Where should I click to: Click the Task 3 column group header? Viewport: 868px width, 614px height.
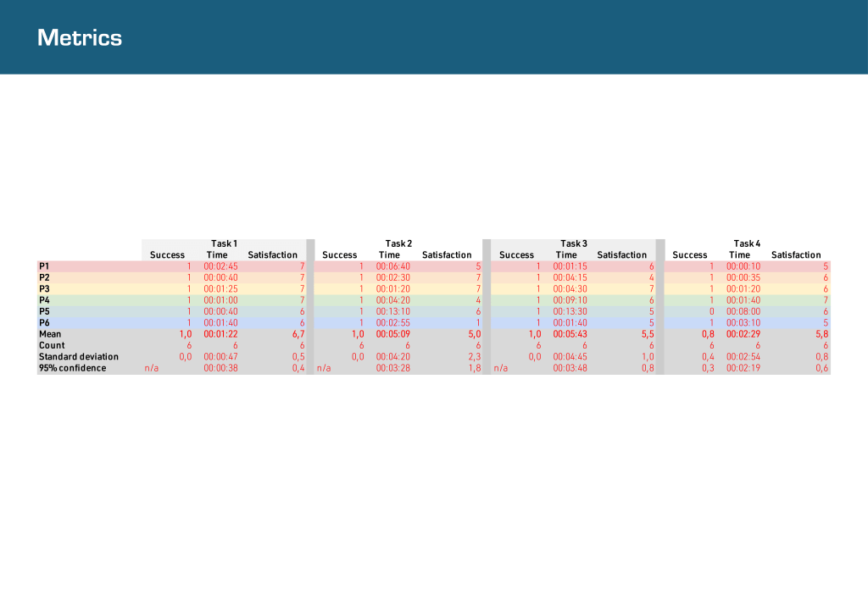pos(574,243)
